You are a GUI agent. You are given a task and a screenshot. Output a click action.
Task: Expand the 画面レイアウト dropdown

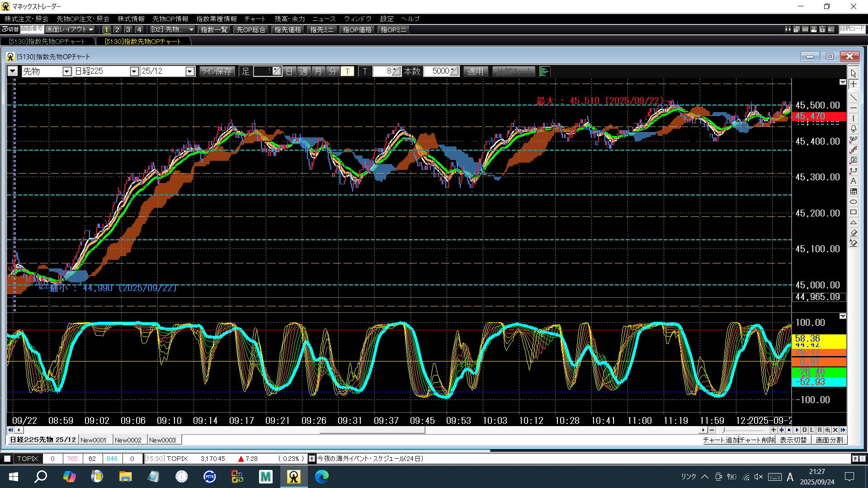pos(91,29)
